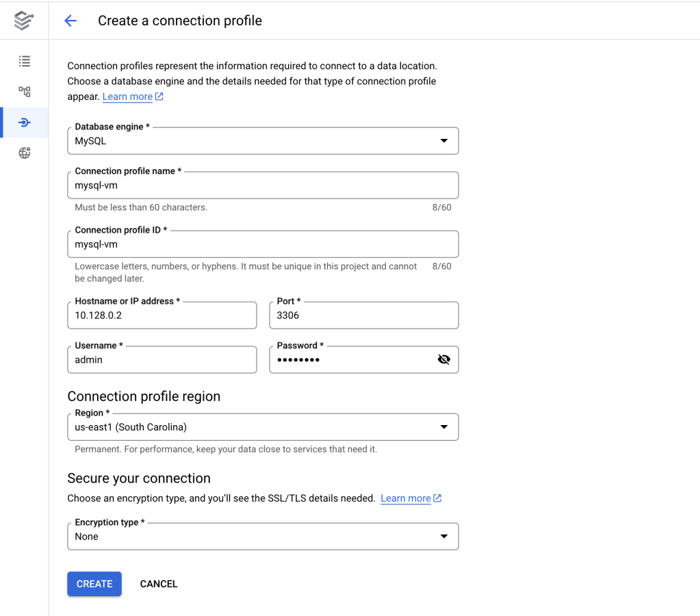This screenshot has width=700, height=616.
Task: Toggle password visibility eye icon
Action: [444, 359]
